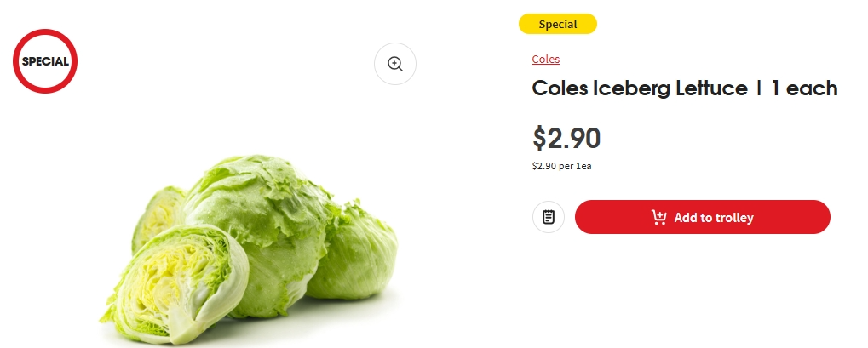Viewport: 868px width, 348px height.
Task: Click the Add to trolley button
Action: [x=703, y=217]
